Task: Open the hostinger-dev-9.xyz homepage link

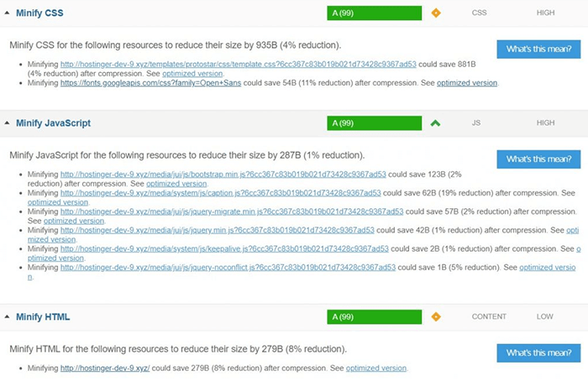Action: tap(105, 368)
